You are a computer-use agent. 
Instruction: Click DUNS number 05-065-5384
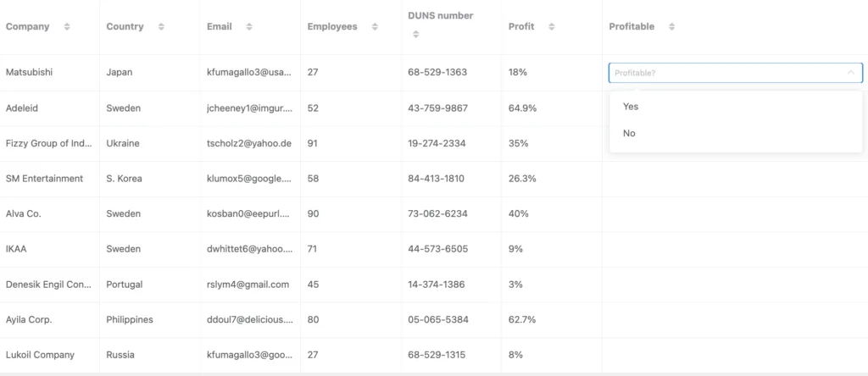[x=438, y=320]
